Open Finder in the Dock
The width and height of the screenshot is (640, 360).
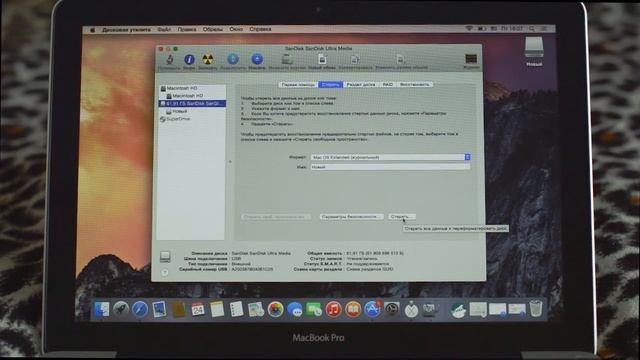[101, 309]
